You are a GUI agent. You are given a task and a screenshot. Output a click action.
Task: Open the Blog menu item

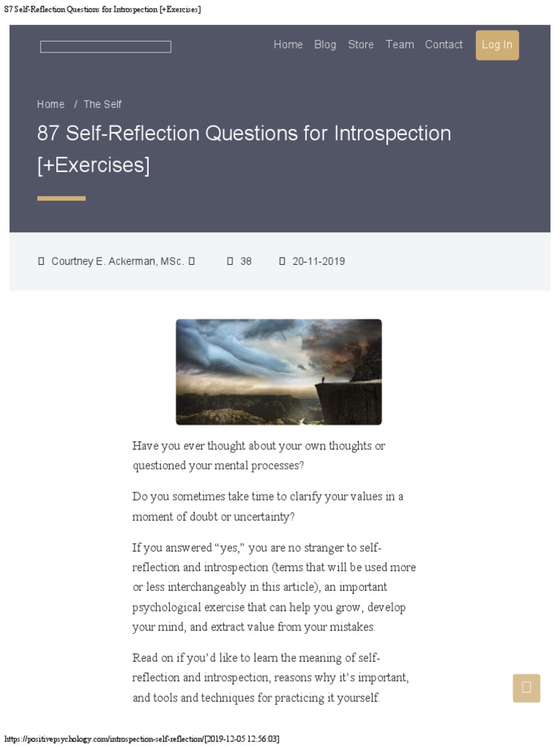pyautogui.click(x=325, y=44)
